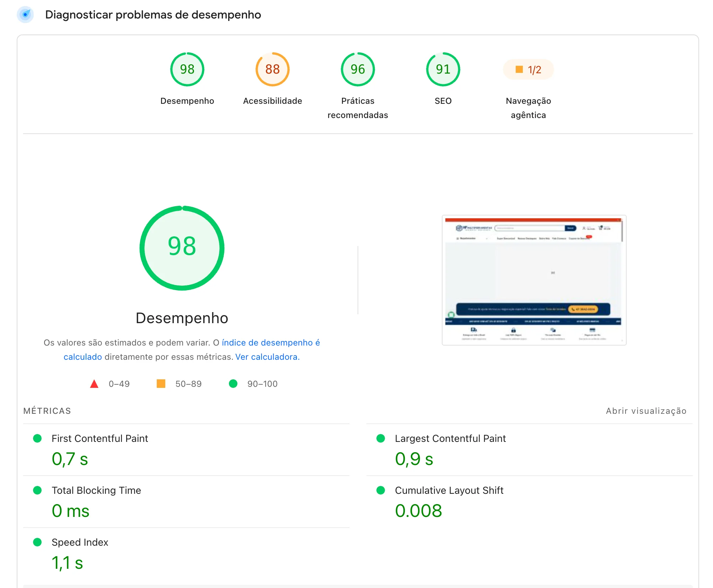Screen dimensions: 713x588
Task: Click the 'First Contentful Paint' metric title
Action: point(100,438)
